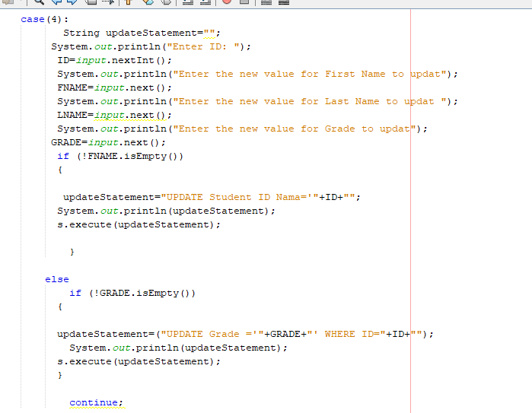Click the 'case(4):' line

(44, 19)
